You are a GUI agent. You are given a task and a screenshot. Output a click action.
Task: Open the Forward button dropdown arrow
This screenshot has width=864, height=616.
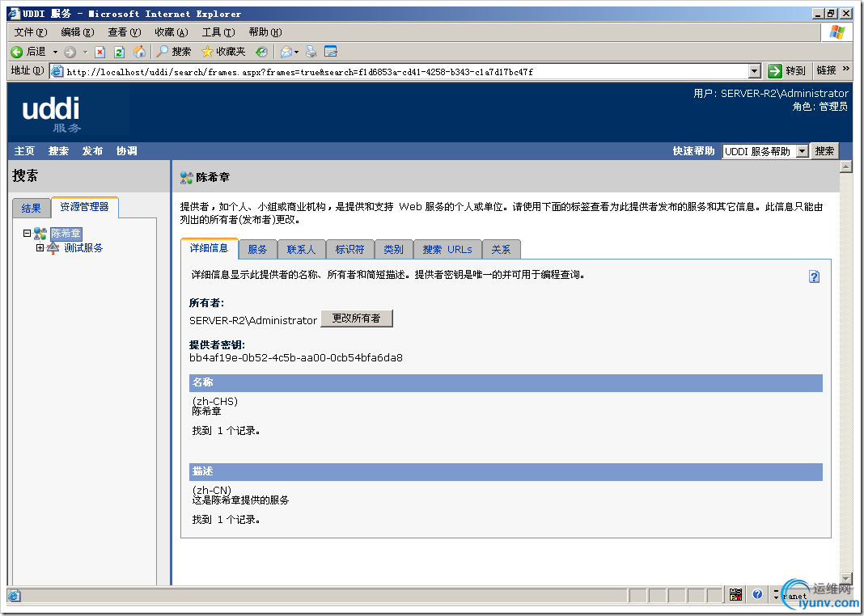[x=85, y=53]
